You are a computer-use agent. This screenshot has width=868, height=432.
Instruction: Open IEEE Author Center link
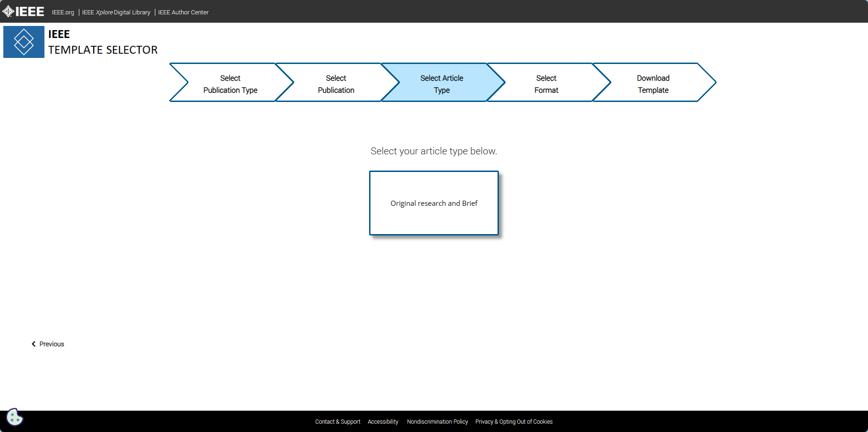pos(183,13)
